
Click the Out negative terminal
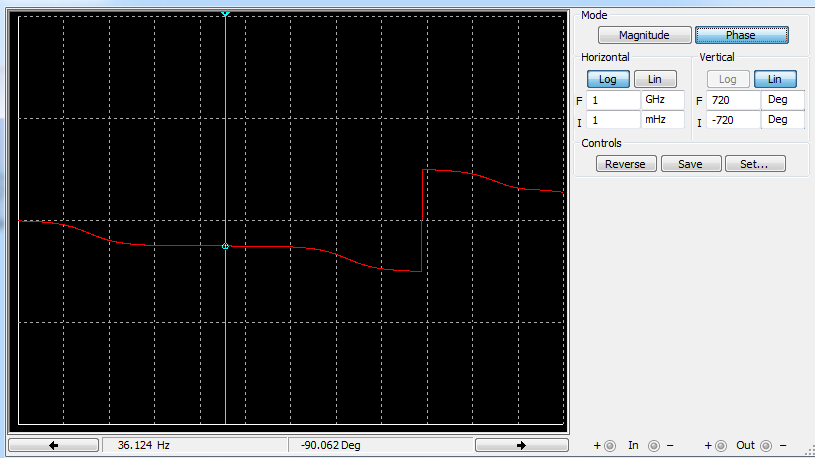[766, 446]
